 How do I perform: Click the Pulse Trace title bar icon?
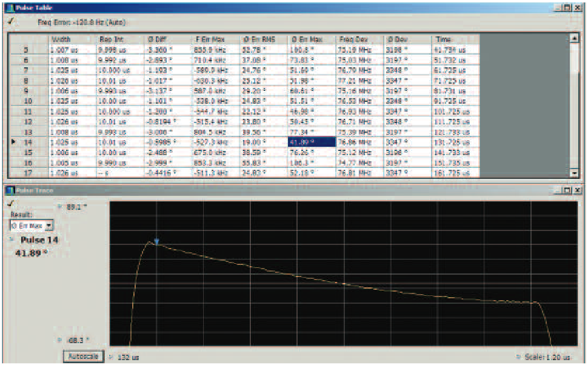tap(10, 190)
